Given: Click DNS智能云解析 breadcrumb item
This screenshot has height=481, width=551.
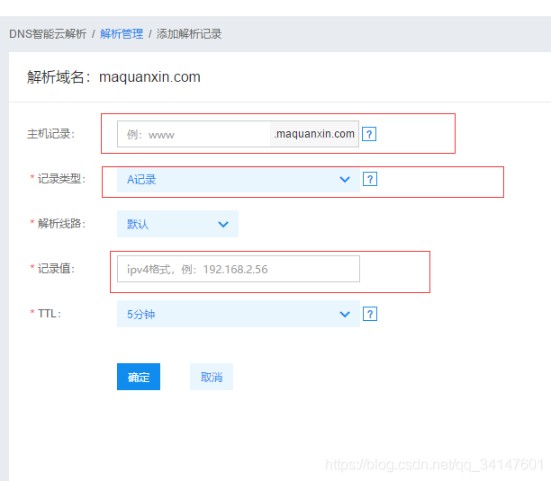Looking at the screenshot, I should pyautogui.click(x=48, y=34).
